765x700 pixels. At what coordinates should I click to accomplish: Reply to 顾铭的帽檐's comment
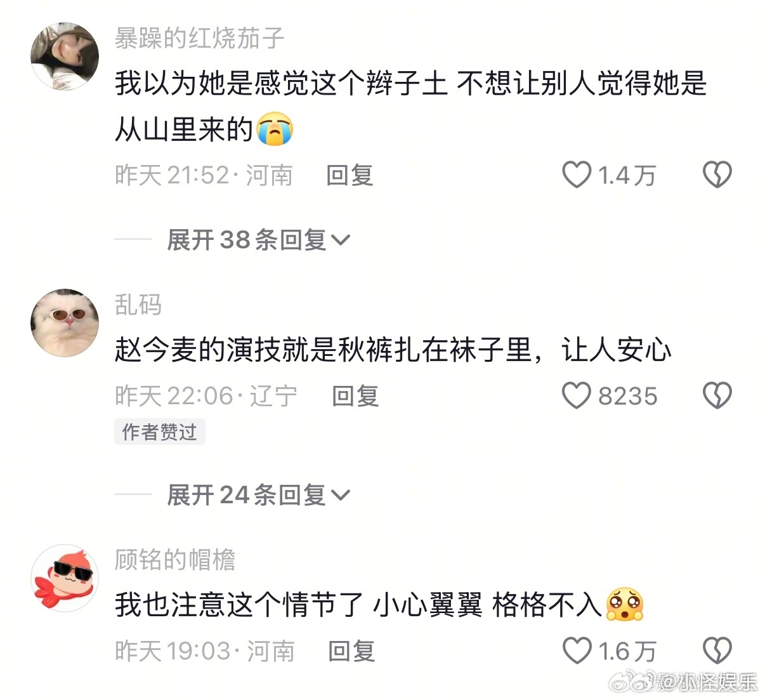(351, 651)
